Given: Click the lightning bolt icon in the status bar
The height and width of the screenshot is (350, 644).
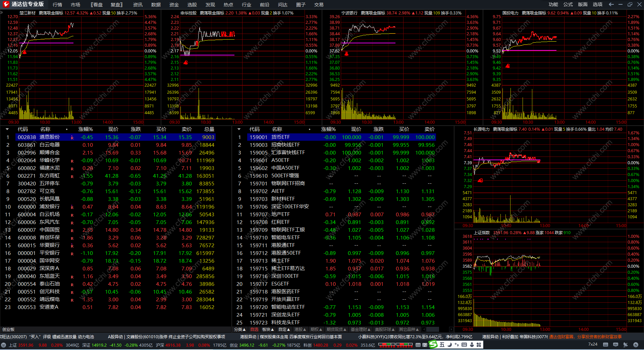Looking at the screenshot, I should tap(636, 345).
